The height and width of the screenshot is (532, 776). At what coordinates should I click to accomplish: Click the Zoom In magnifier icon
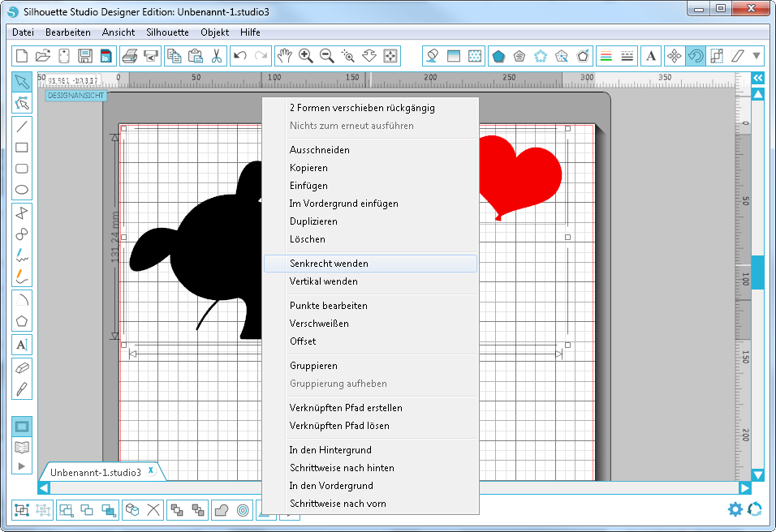(x=306, y=56)
